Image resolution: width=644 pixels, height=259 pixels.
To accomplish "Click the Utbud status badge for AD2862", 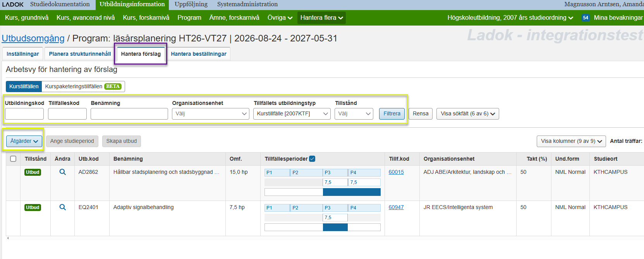I will click(33, 172).
